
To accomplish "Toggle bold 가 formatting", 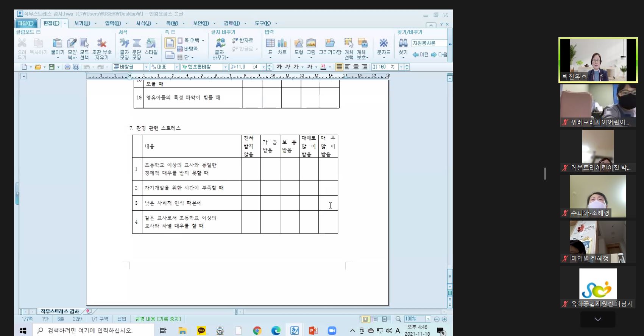I will 279,67.
